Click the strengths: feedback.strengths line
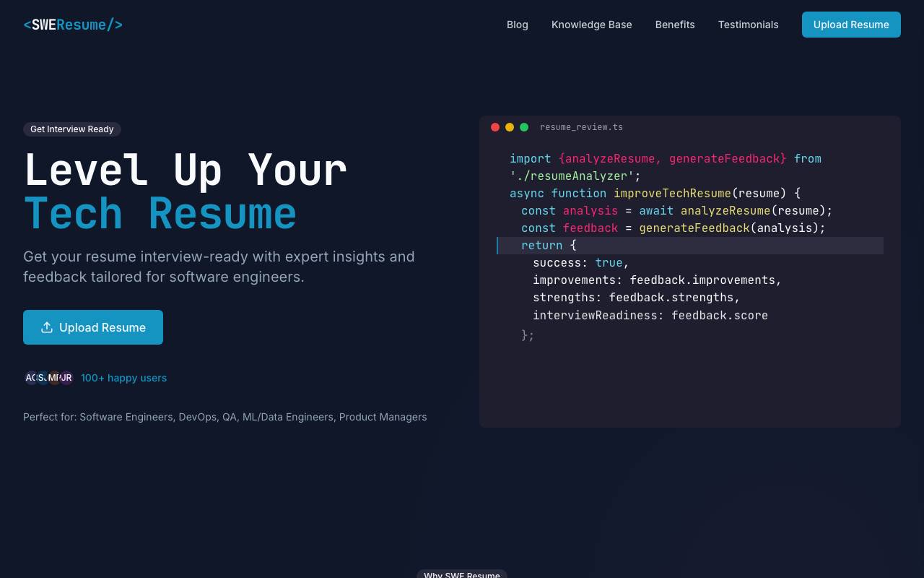Viewport: 924px width, 578px height. point(637,298)
